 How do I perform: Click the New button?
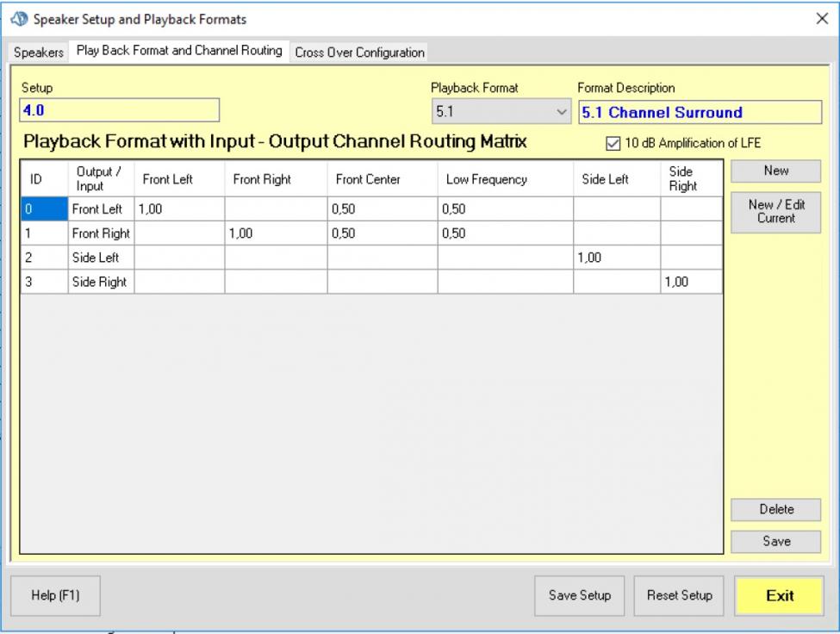[x=775, y=171]
